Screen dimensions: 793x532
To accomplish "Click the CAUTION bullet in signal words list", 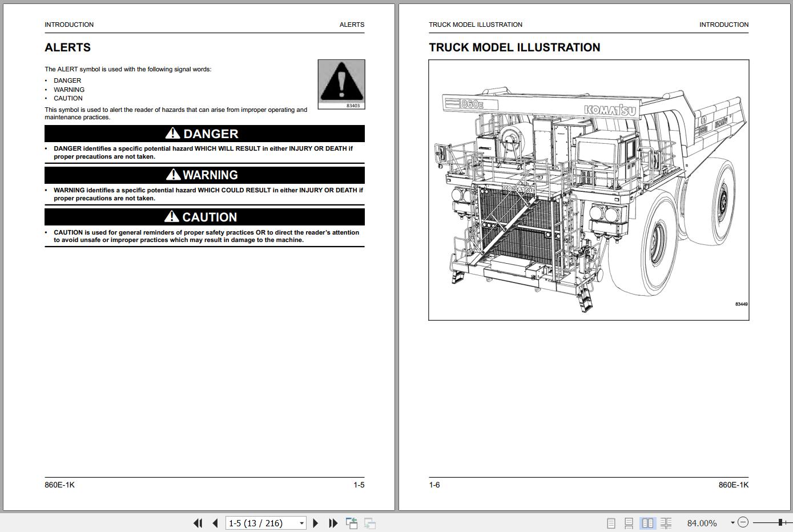I will [x=68, y=98].
